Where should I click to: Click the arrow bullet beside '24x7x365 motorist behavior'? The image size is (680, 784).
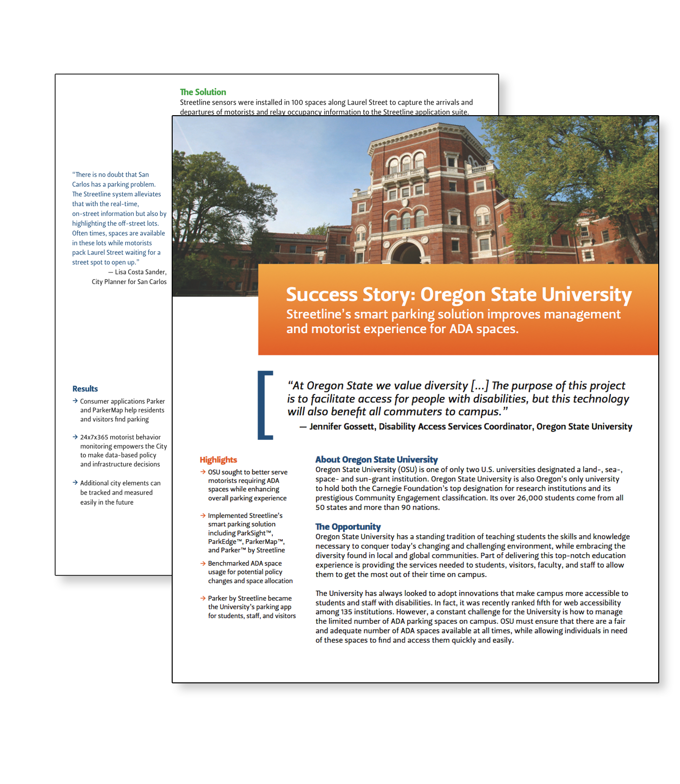pos(75,437)
